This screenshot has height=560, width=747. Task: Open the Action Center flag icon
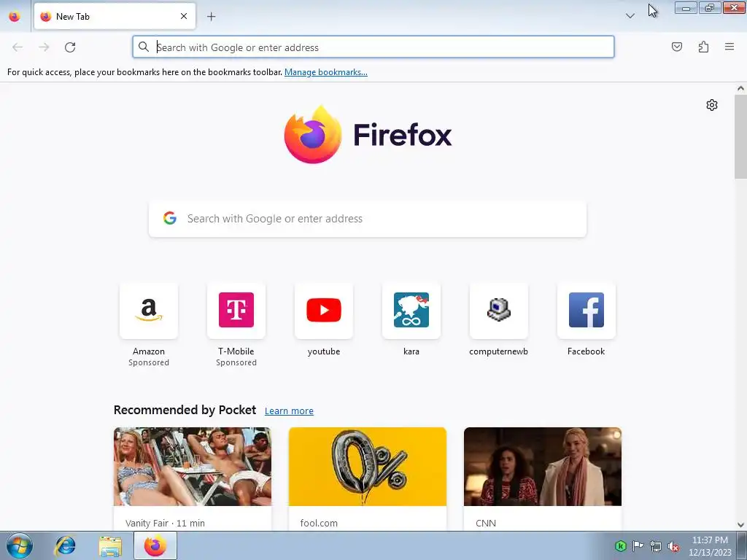pos(638,546)
